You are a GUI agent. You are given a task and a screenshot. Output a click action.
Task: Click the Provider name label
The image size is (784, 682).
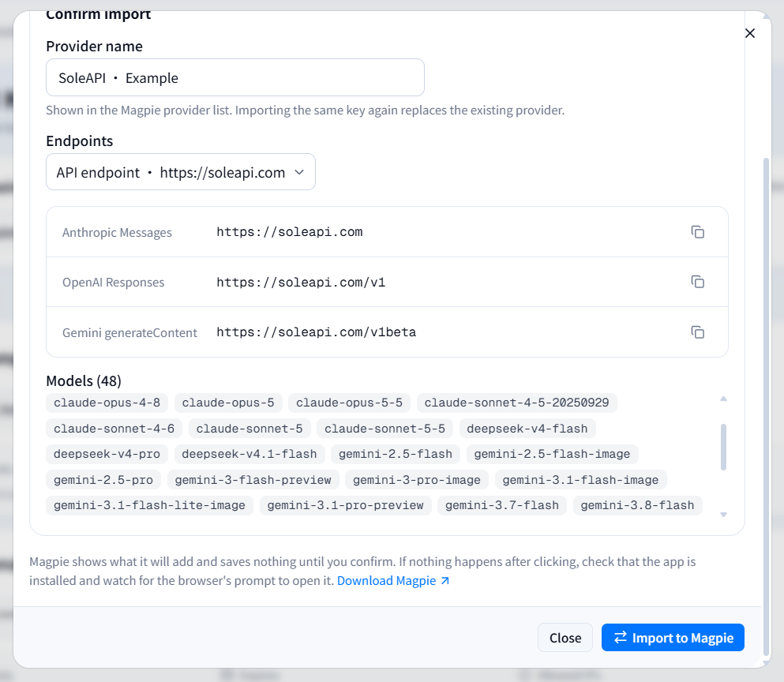coord(94,46)
